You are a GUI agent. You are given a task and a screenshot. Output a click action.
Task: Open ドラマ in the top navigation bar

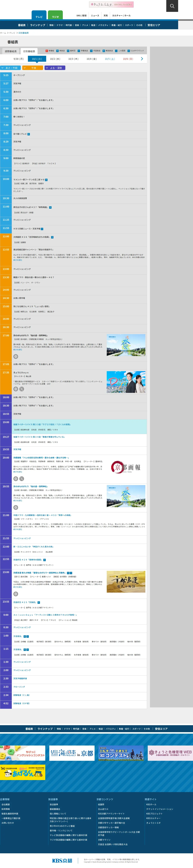click(60, 25)
